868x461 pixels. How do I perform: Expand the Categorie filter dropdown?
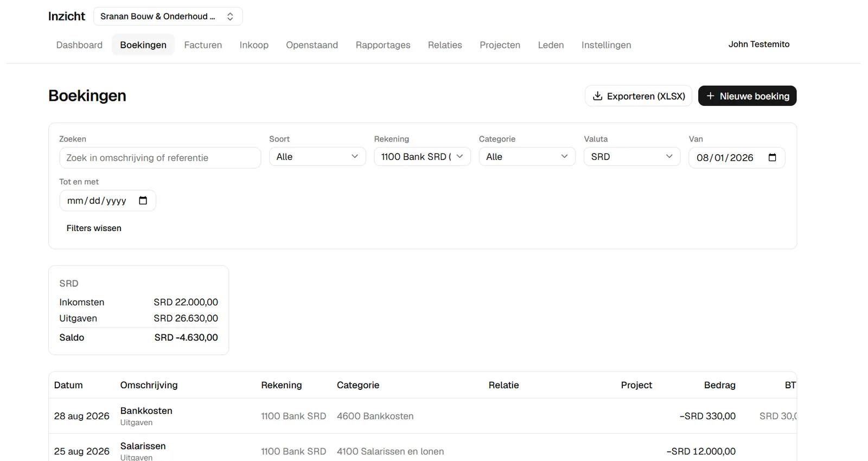[x=527, y=157]
